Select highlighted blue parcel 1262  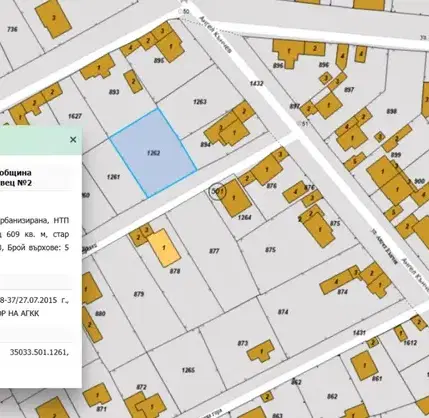pyautogui.click(x=153, y=153)
